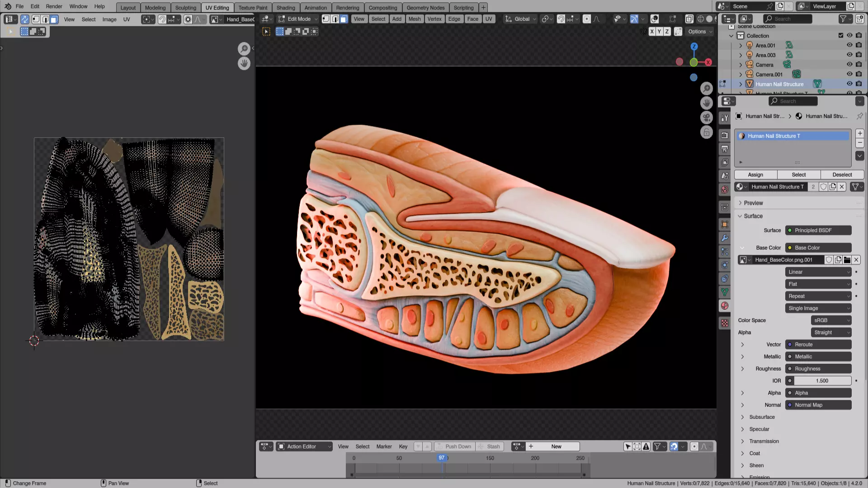
Task: Open the Tool properties tab icon
Action: click(725, 117)
